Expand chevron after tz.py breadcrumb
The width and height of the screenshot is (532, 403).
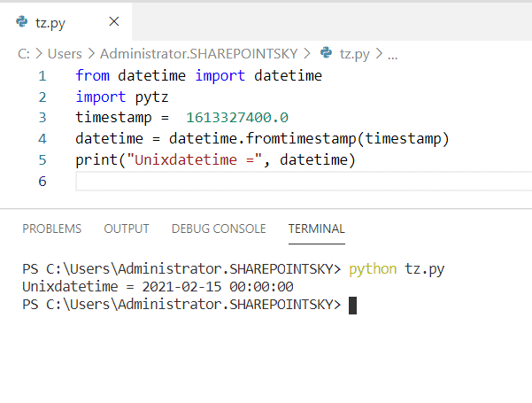point(379,54)
